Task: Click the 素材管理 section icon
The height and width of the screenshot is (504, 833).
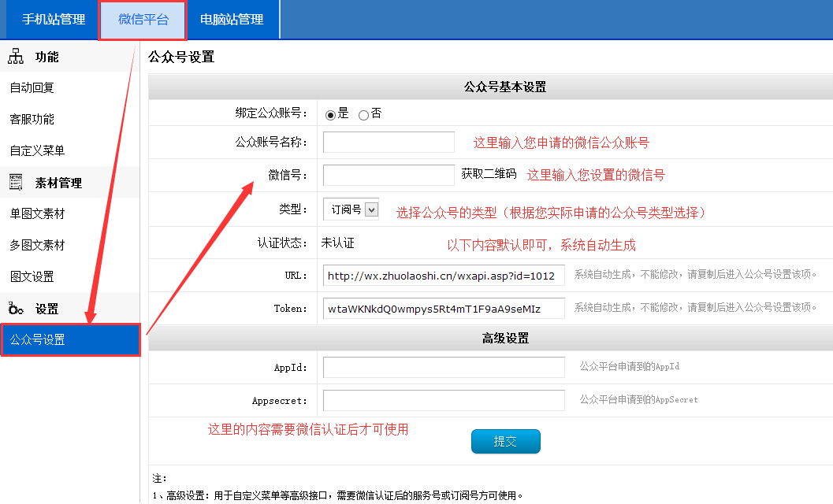Action: pos(16,183)
